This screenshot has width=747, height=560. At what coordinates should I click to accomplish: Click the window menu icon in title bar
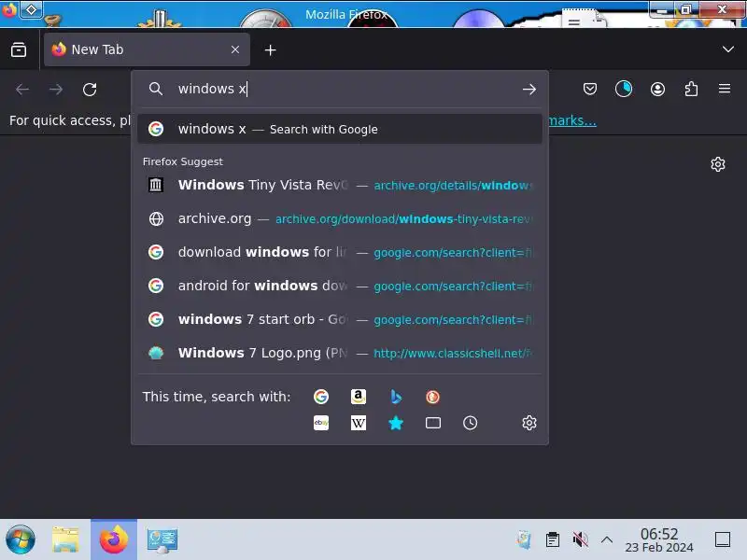(9, 9)
